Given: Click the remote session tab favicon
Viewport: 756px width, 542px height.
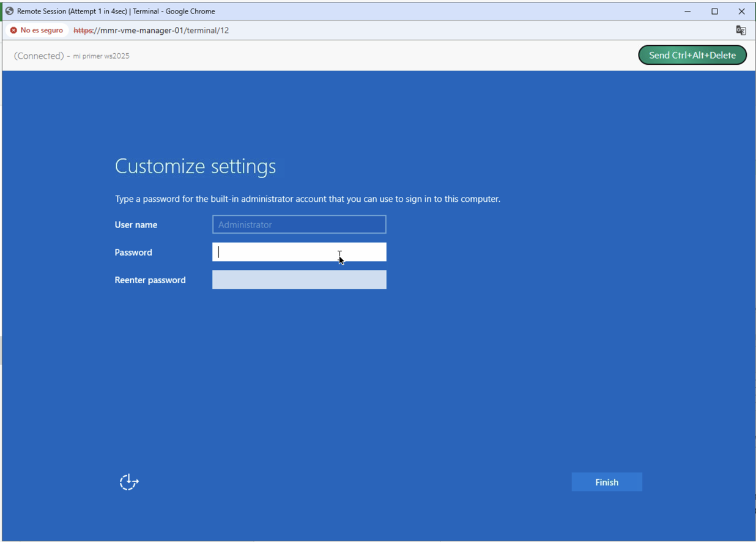Looking at the screenshot, I should (8, 10).
